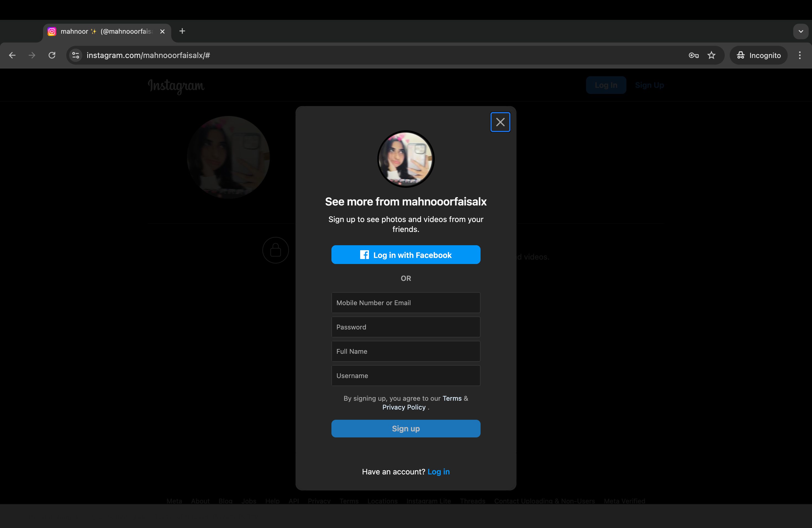Open site information icon in address bar

coord(76,55)
